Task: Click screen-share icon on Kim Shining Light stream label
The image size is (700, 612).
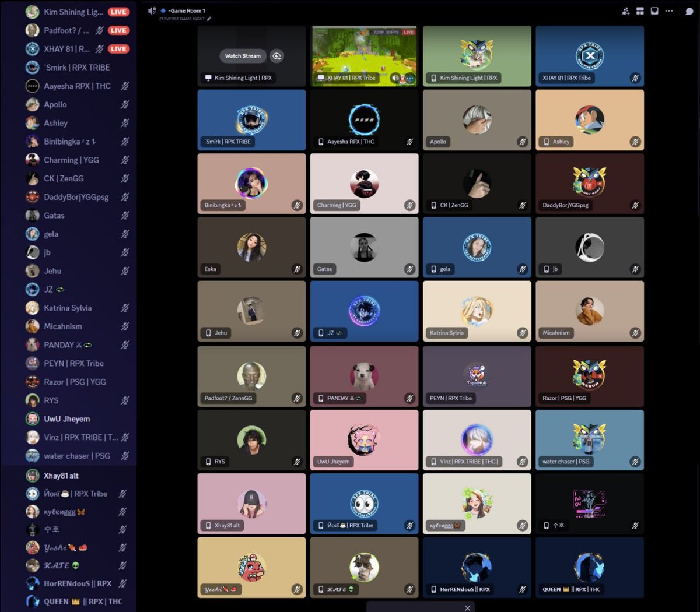Action: (x=208, y=78)
